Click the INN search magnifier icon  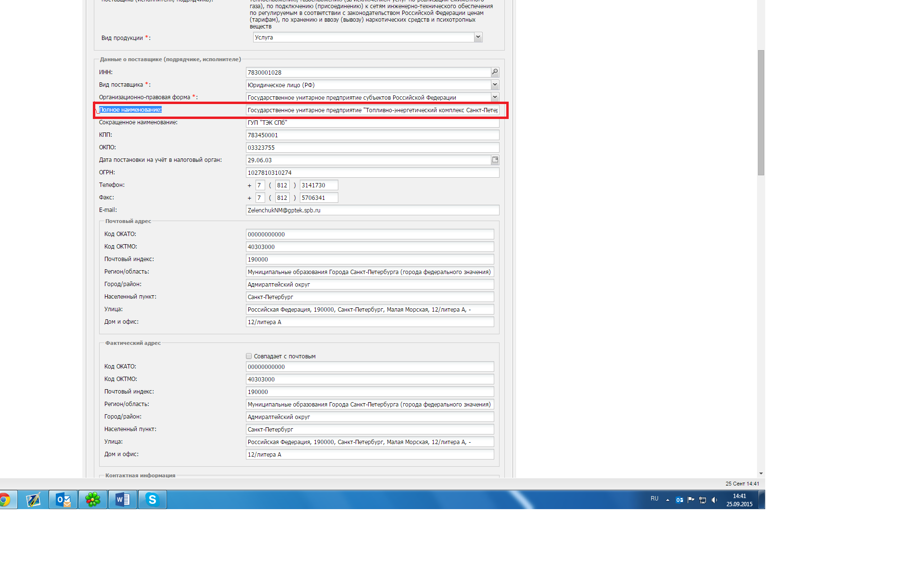[495, 72]
